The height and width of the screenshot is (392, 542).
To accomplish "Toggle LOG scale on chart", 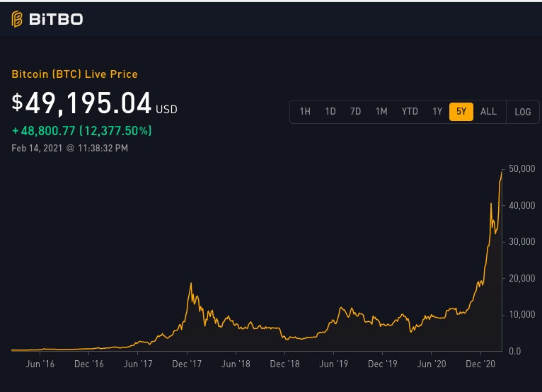I will (523, 112).
